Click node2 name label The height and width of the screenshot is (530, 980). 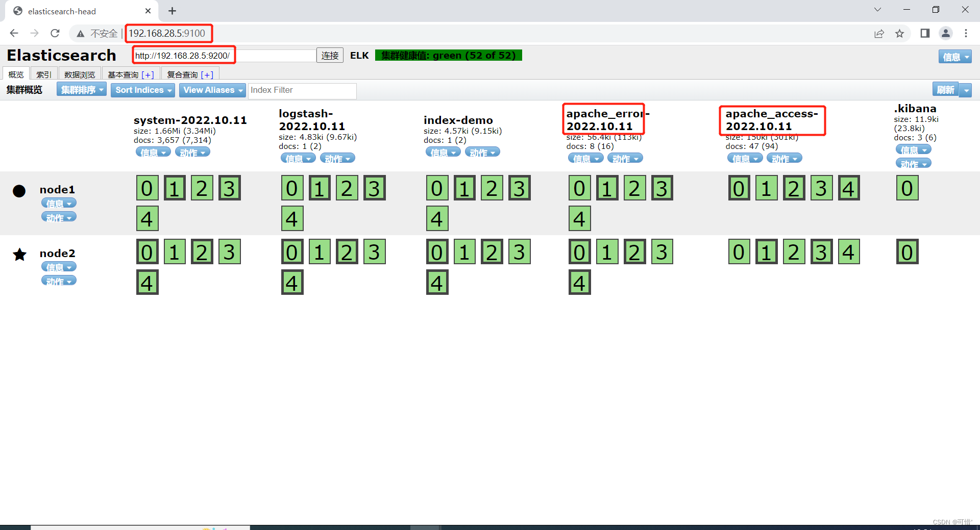[x=57, y=254]
